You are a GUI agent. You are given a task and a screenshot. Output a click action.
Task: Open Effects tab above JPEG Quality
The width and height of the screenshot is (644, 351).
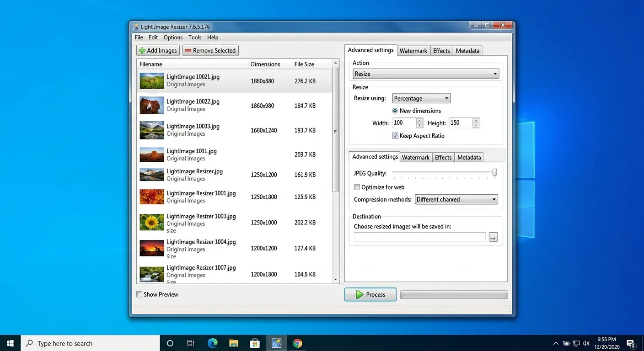point(443,157)
